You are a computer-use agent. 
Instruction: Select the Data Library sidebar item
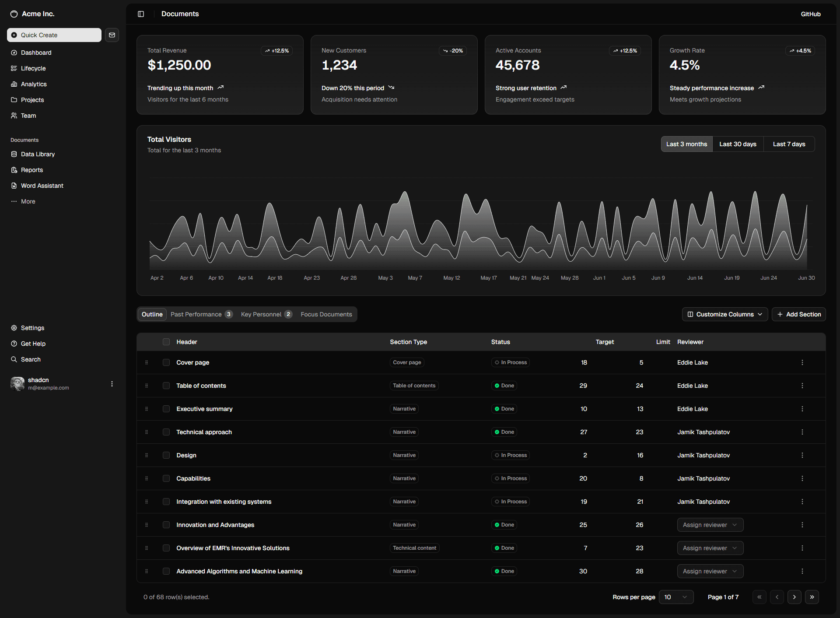(x=38, y=154)
